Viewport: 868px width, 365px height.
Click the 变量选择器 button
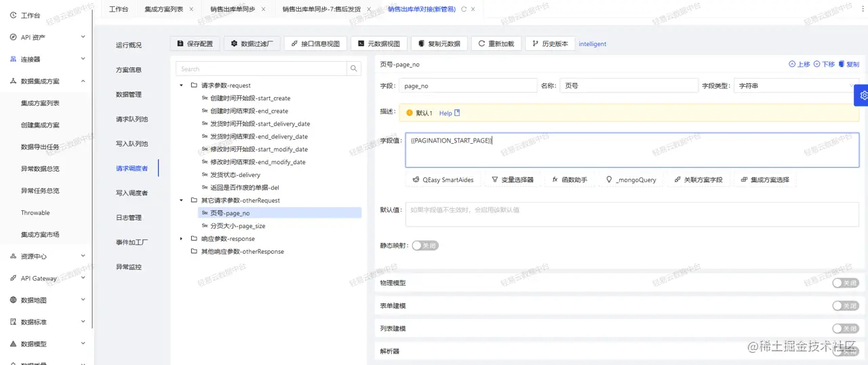pos(513,180)
